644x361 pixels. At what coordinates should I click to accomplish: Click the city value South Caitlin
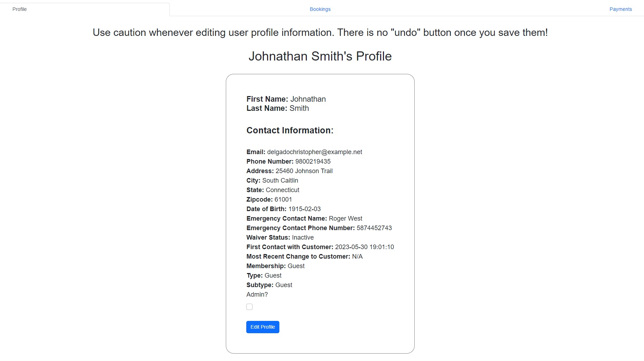pyautogui.click(x=280, y=180)
